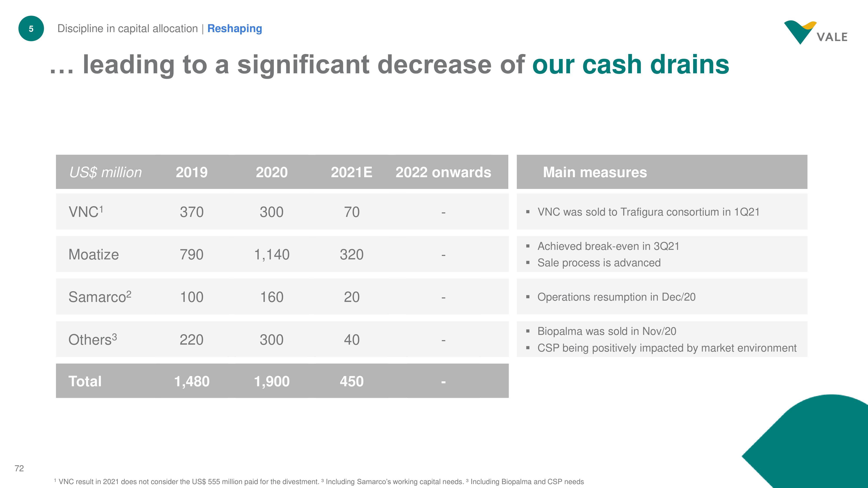The image size is (868, 488).
Task: Click VNC 2021E value 70
Action: pos(352,212)
